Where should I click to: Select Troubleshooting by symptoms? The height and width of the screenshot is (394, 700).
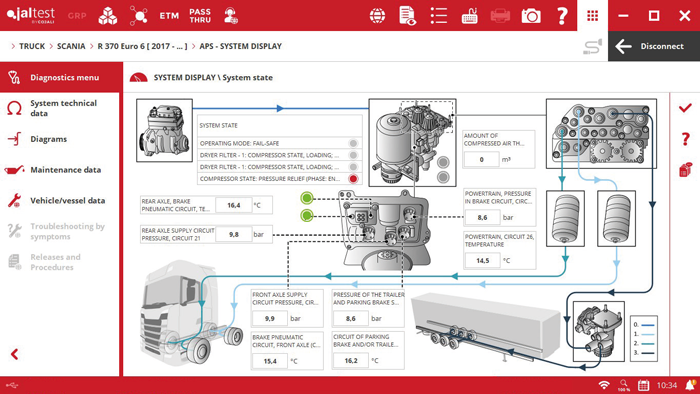[x=60, y=231]
